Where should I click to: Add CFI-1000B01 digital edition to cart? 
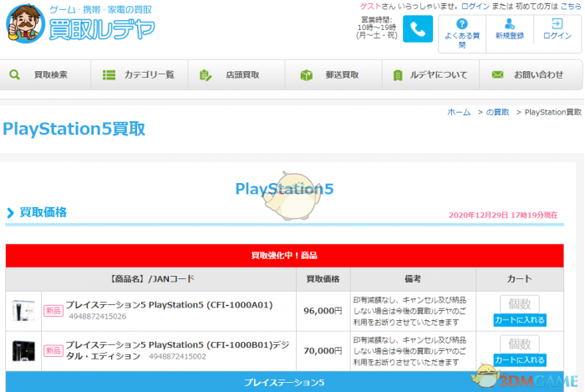[x=520, y=360]
